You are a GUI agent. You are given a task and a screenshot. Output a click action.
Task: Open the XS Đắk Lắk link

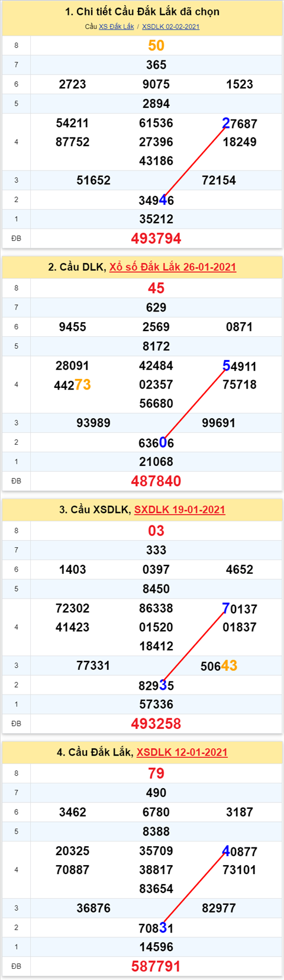point(116,27)
